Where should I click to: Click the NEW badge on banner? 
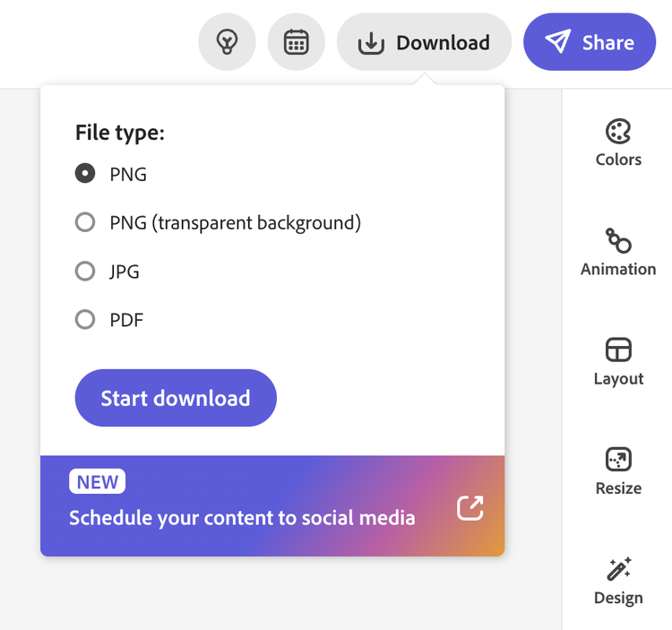click(x=98, y=482)
